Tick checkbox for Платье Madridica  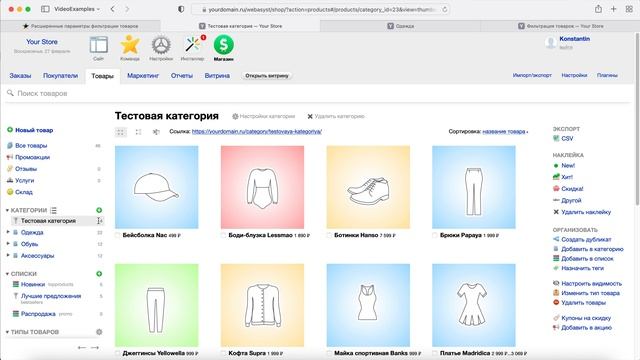[x=435, y=353]
